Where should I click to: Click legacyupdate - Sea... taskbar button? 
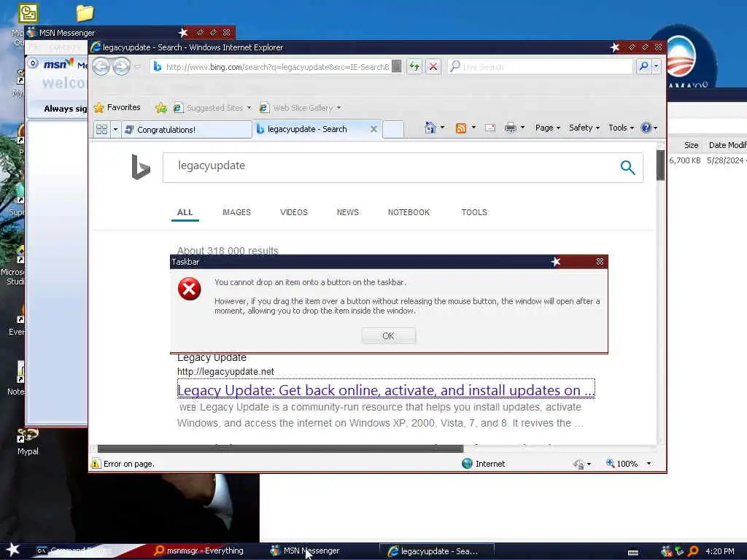[436, 551]
